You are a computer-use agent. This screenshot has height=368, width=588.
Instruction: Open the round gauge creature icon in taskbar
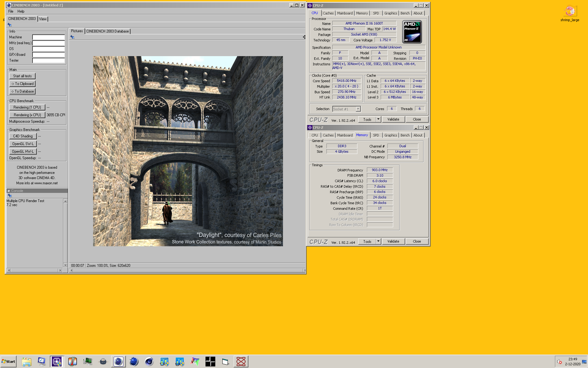pyautogui.click(x=103, y=362)
